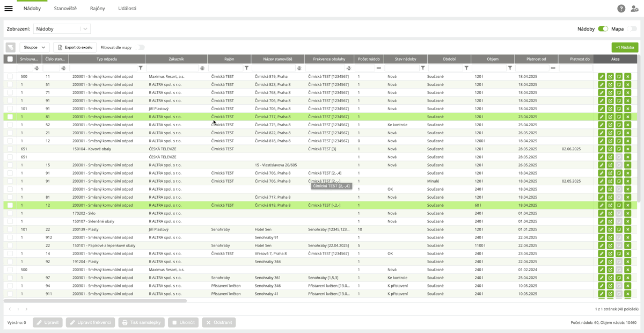Open detail of the Čimická 823 row
The height and width of the screenshot is (333, 644).
click(610, 84)
